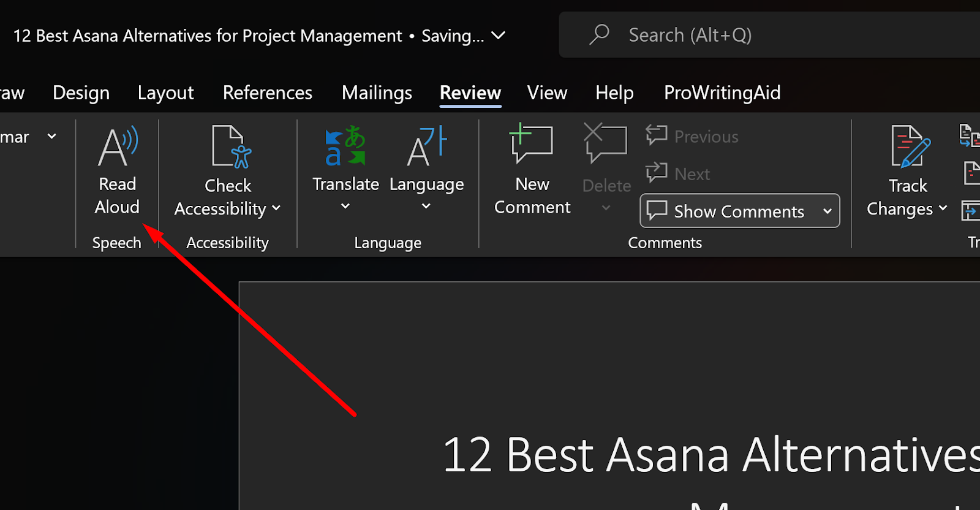Open the ProWritingAid tab
The width and height of the screenshot is (980, 510).
pos(722,93)
